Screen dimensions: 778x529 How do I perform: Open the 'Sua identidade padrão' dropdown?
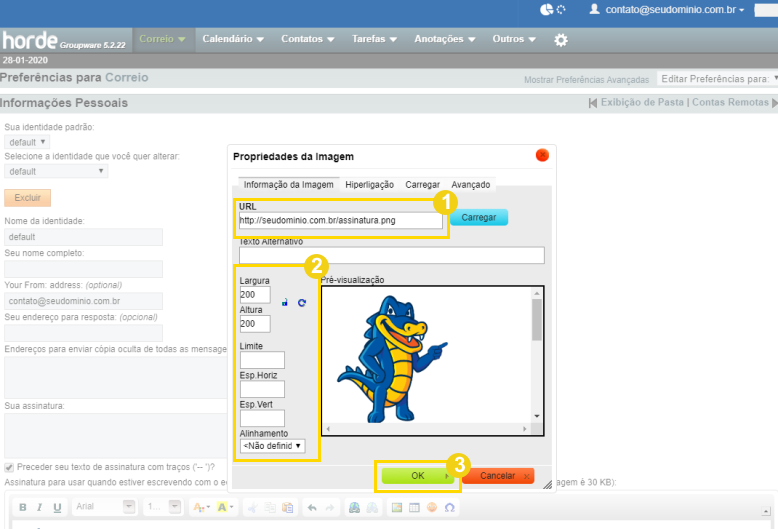point(27,142)
